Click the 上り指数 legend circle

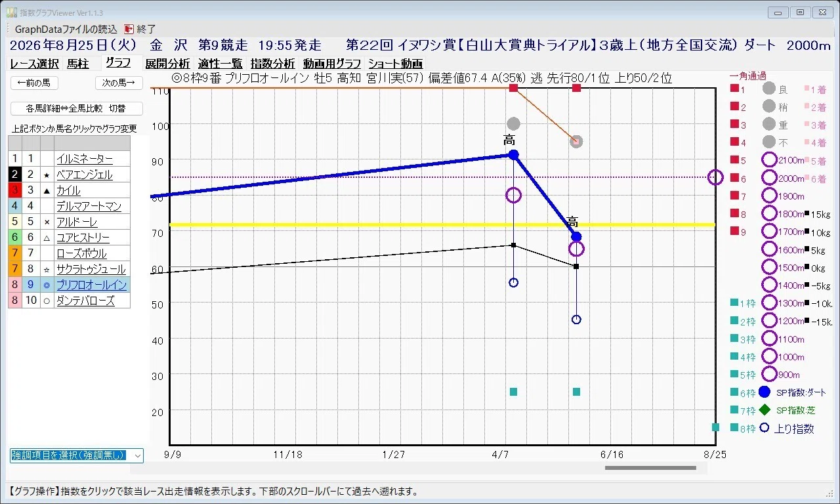coord(765,428)
